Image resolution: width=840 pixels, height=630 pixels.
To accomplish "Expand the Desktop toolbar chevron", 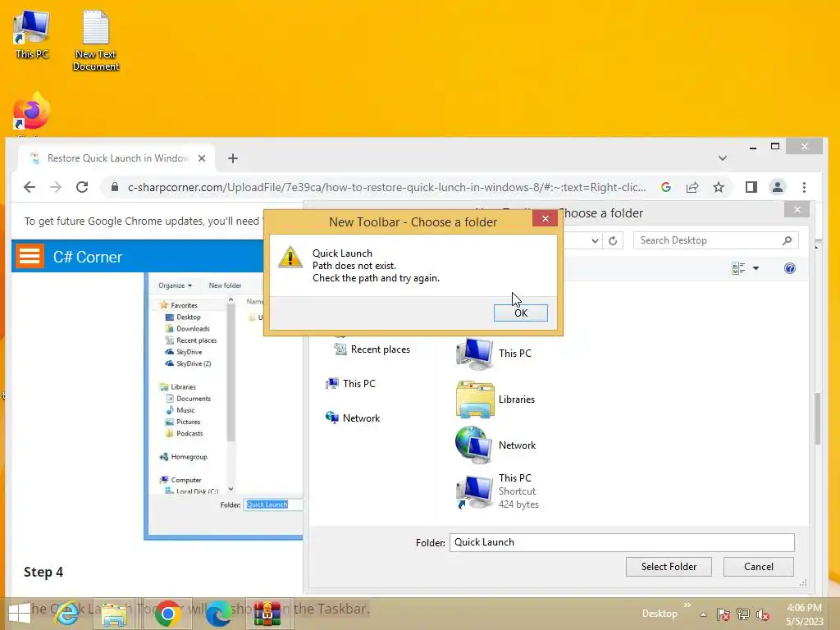I will click(x=687, y=605).
